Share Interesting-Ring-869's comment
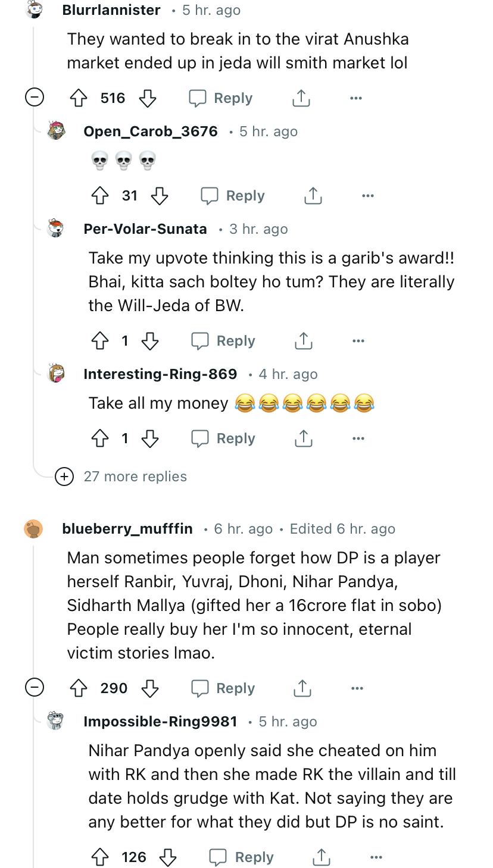493x868 pixels. [x=303, y=438]
